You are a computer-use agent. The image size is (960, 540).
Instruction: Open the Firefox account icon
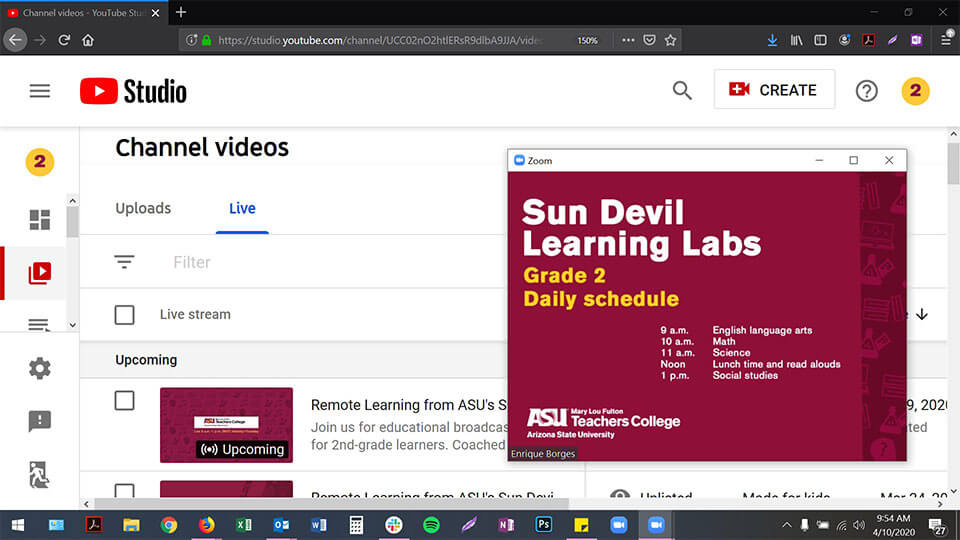point(844,40)
